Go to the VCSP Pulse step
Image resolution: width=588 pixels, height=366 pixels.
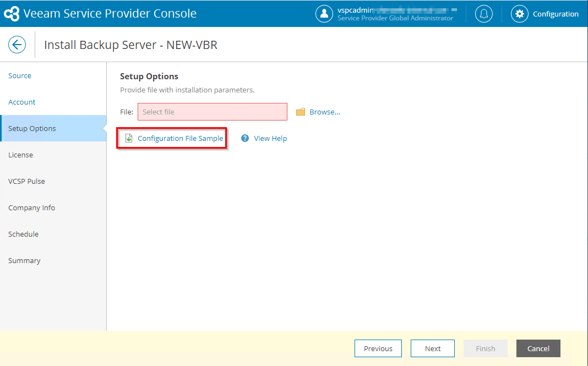(53, 181)
